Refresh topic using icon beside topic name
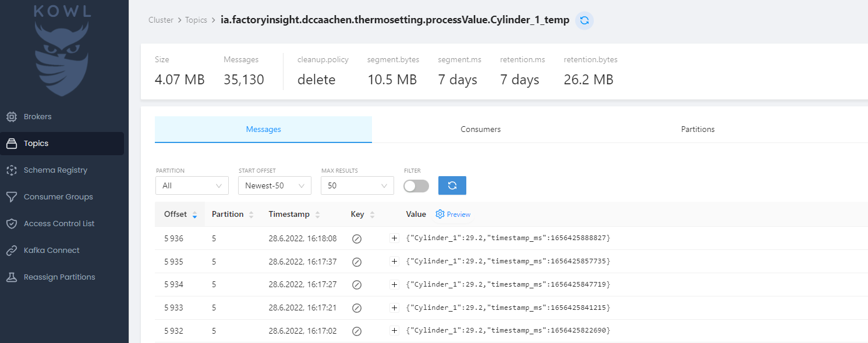Image resolution: width=868 pixels, height=343 pixels. click(584, 20)
